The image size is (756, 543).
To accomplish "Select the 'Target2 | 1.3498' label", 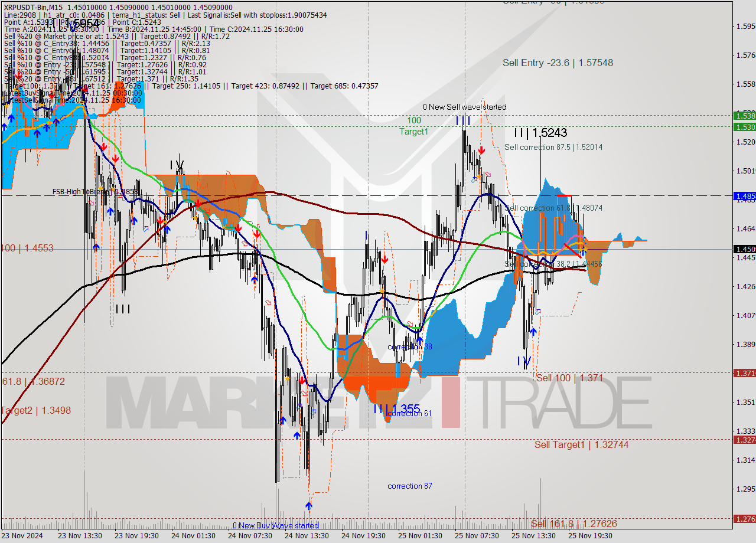I will 35,410.
